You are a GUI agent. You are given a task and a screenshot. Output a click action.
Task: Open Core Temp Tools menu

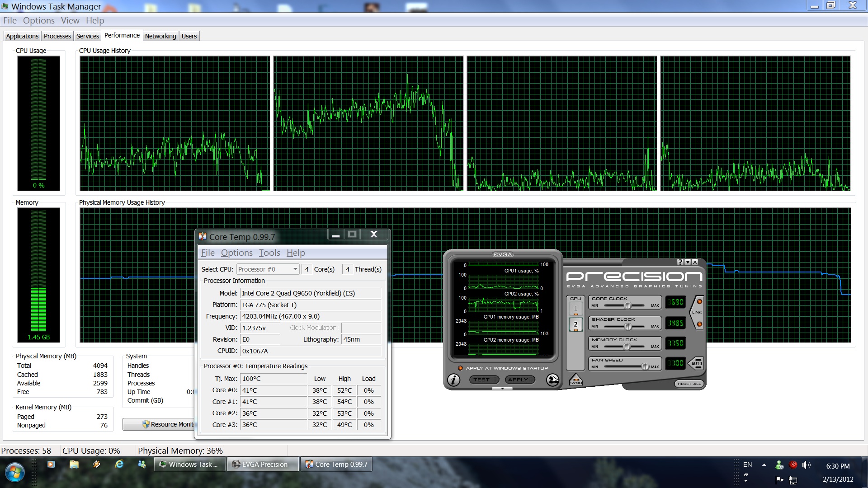(x=269, y=253)
